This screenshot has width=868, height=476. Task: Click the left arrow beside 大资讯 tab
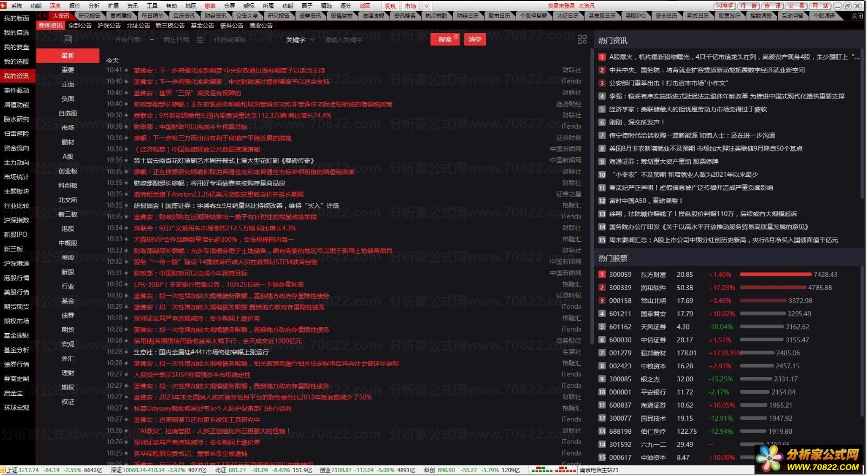[x=39, y=16]
